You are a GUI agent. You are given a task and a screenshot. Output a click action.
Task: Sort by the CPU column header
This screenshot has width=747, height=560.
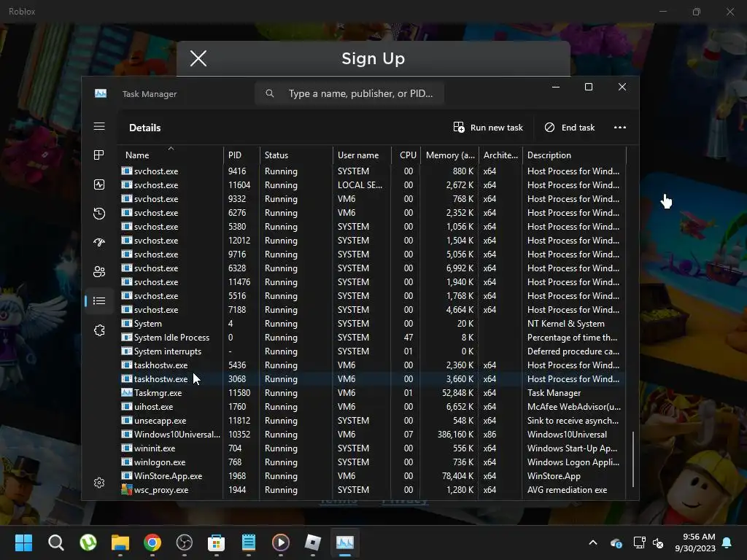(x=406, y=155)
